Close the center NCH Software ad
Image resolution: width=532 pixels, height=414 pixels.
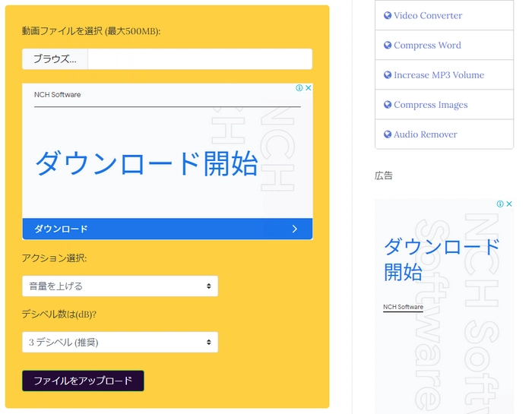coord(309,88)
